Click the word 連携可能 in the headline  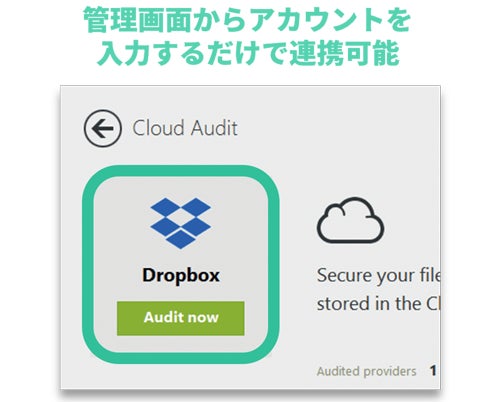pos(345,53)
